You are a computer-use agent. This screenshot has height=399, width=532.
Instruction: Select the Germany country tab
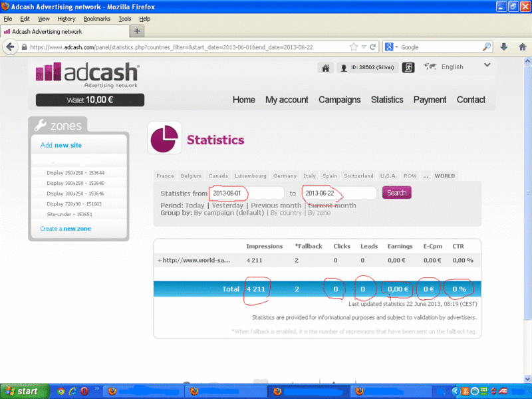coord(285,176)
